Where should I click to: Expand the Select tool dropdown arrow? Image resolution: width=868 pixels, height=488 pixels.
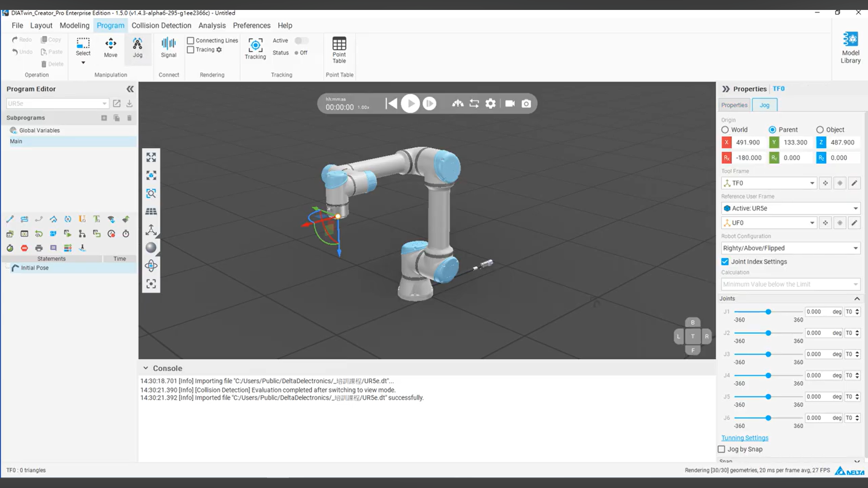pos(83,63)
